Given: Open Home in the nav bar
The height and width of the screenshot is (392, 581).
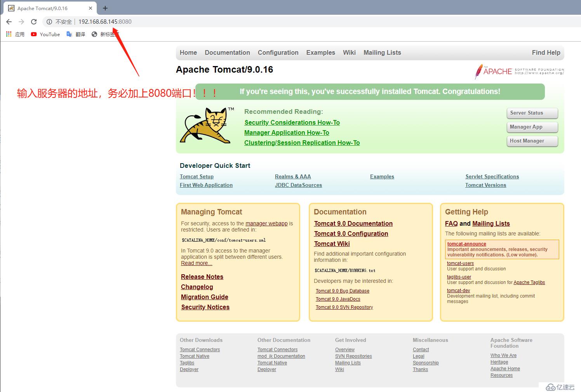Looking at the screenshot, I should pyautogui.click(x=188, y=52).
